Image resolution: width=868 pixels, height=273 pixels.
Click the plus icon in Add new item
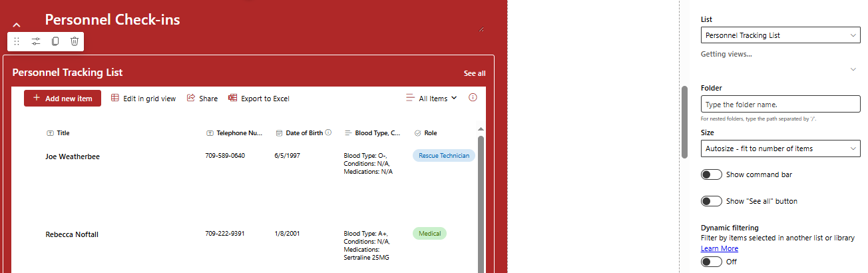(37, 98)
